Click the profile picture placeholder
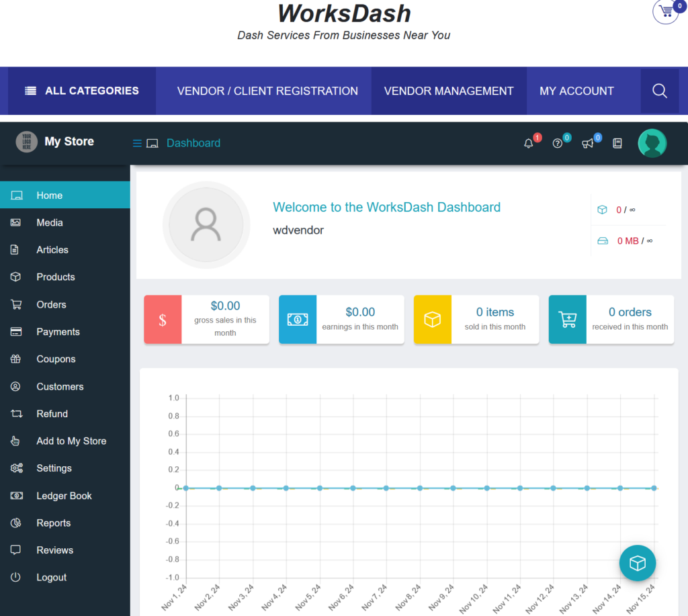Image resolution: width=688 pixels, height=616 pixels. 206,225
